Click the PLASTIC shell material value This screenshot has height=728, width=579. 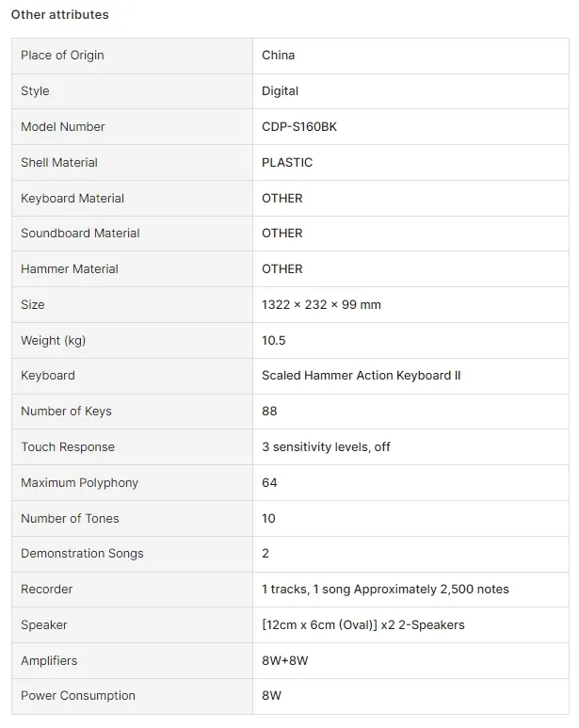tap(287, 163)
